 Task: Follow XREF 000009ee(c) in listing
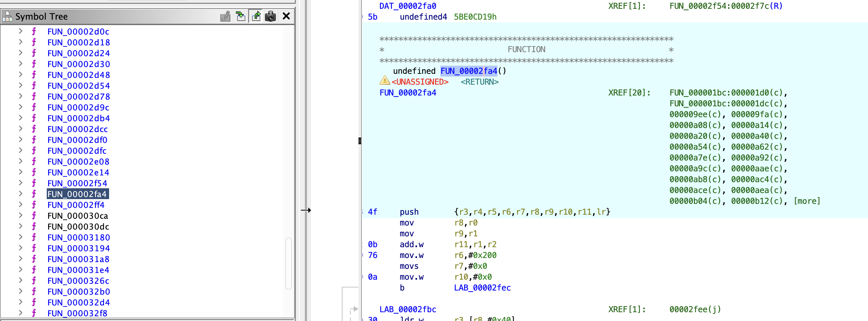[x=695, y=114]
